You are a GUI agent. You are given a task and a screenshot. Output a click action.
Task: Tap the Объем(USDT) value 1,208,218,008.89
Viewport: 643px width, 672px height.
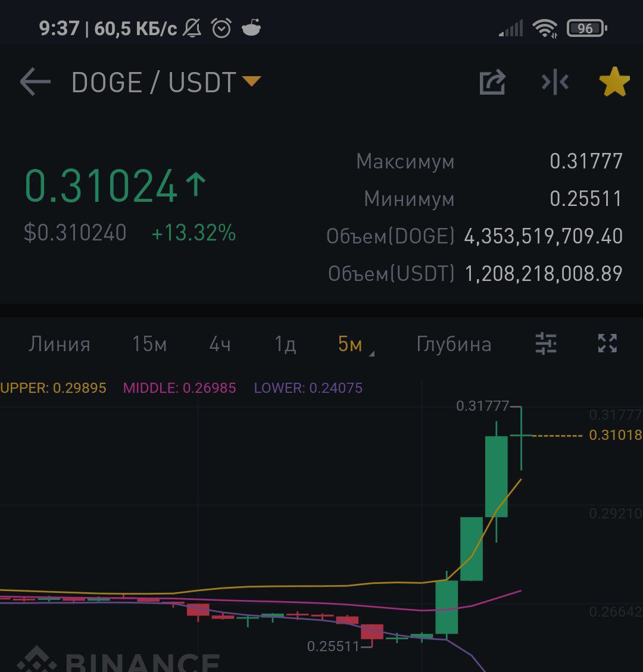(x=544, y=273)
